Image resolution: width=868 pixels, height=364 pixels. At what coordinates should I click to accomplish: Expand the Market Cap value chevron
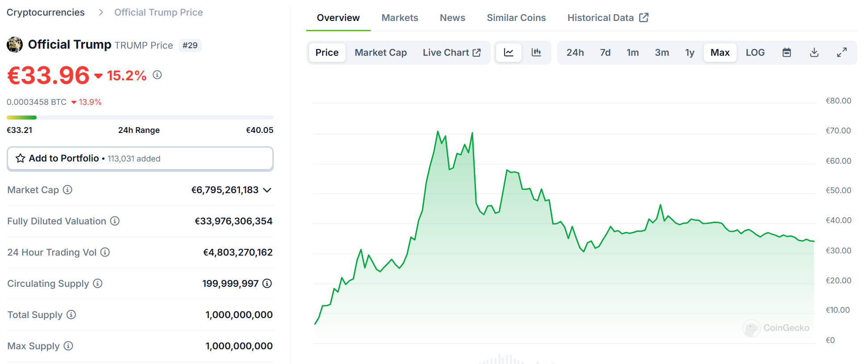click(267, 190)
